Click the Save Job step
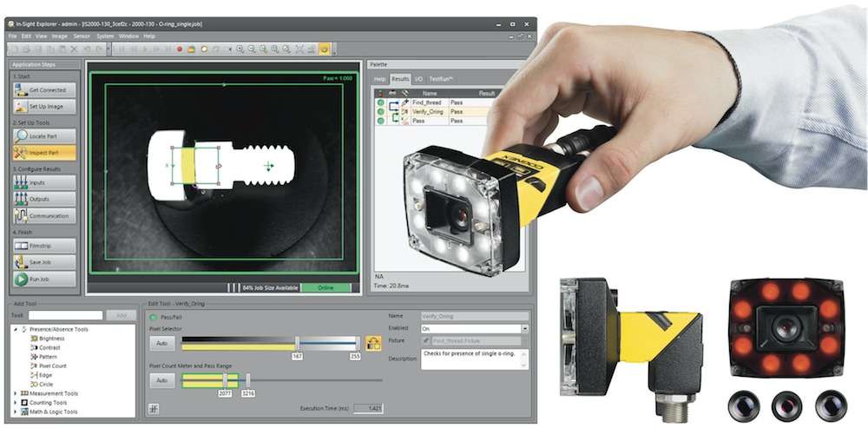Viewport: 868px width, 428px height. 45,262
